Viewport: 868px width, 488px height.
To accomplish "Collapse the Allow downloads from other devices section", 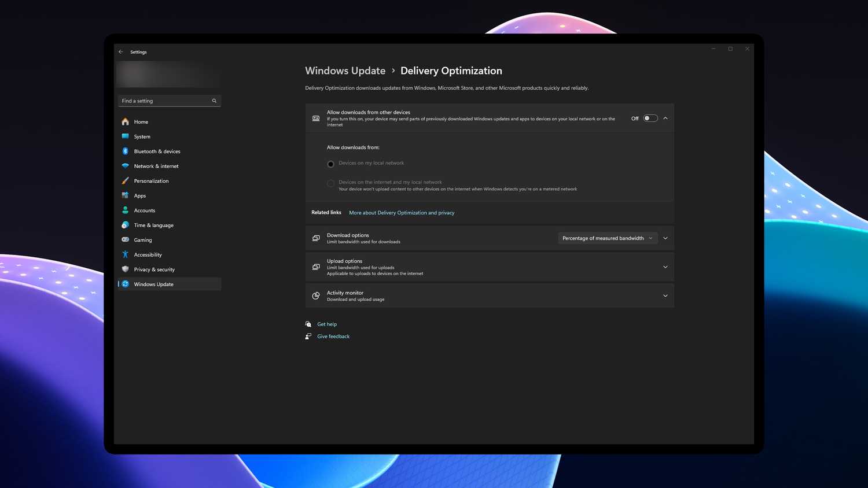I will coord(665,118).
